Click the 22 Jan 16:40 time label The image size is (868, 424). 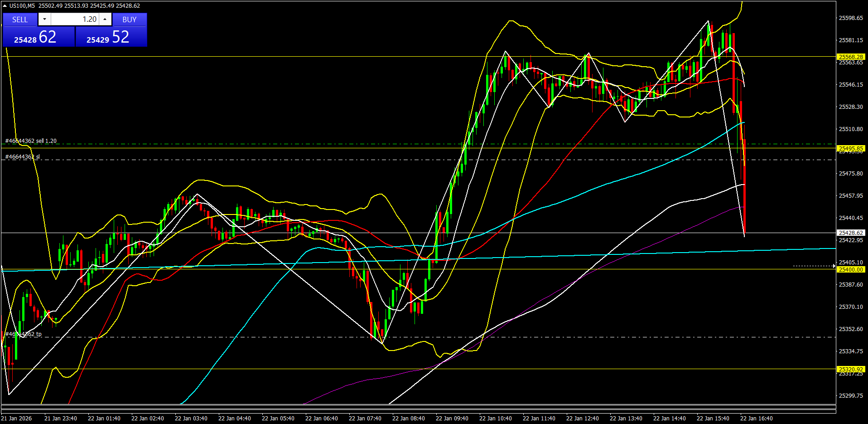(x=756, y=419)
